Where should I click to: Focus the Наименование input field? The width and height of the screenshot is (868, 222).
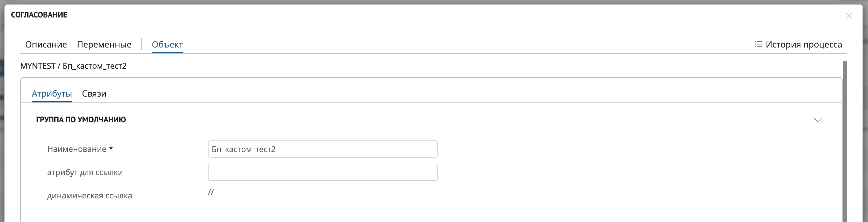point(322,149)
